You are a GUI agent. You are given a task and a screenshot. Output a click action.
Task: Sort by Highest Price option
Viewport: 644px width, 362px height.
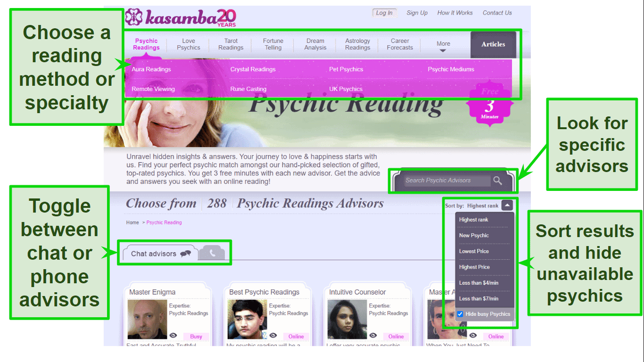[x=475, y=267]
